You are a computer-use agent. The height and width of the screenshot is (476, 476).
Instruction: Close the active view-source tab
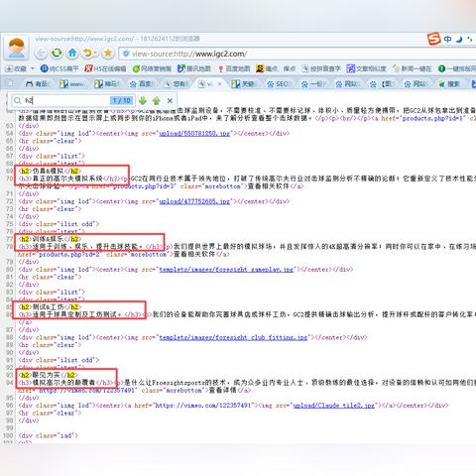pos(220,84)
